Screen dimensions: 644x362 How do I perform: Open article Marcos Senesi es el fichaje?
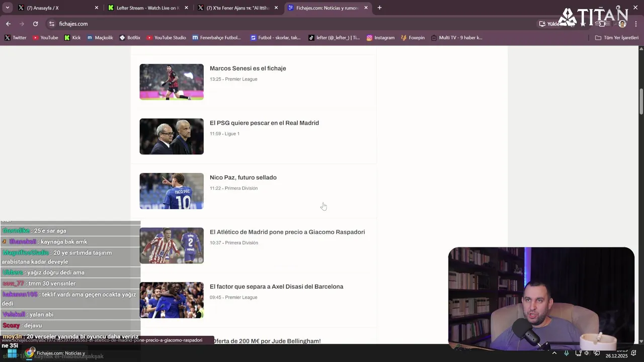248,68
